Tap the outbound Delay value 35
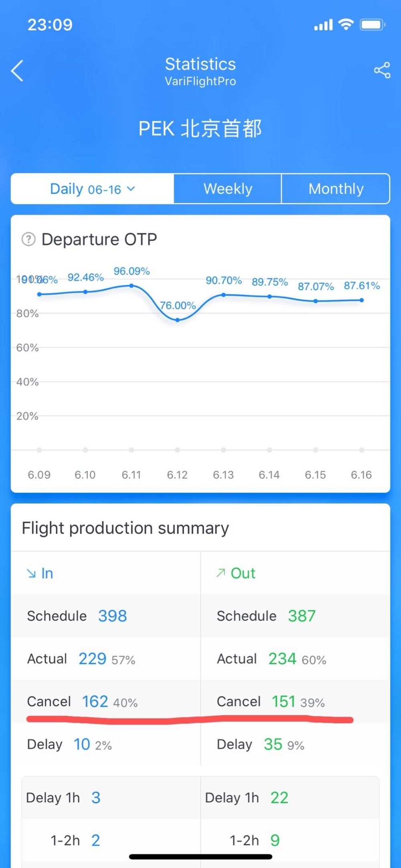 [x=273, y=744]
